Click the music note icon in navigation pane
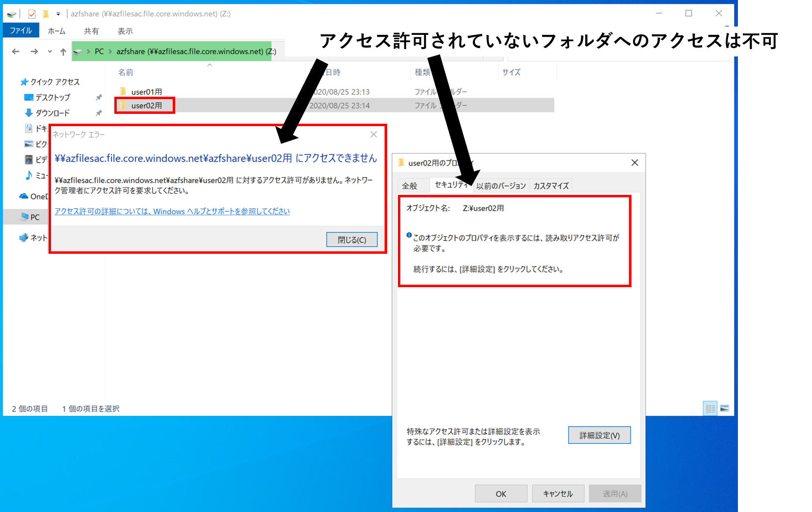The image size is (812, 512). (x=28, y=175)
